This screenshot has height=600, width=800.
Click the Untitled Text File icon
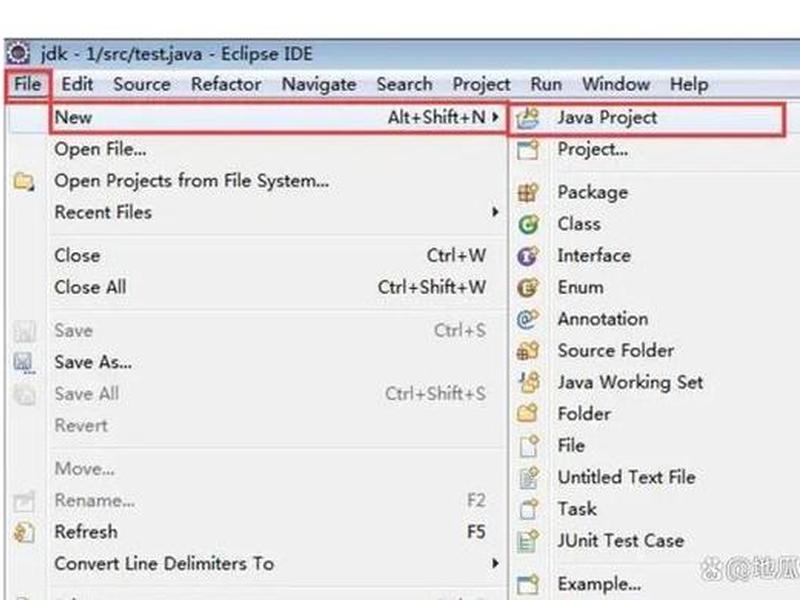coord(529,478)
